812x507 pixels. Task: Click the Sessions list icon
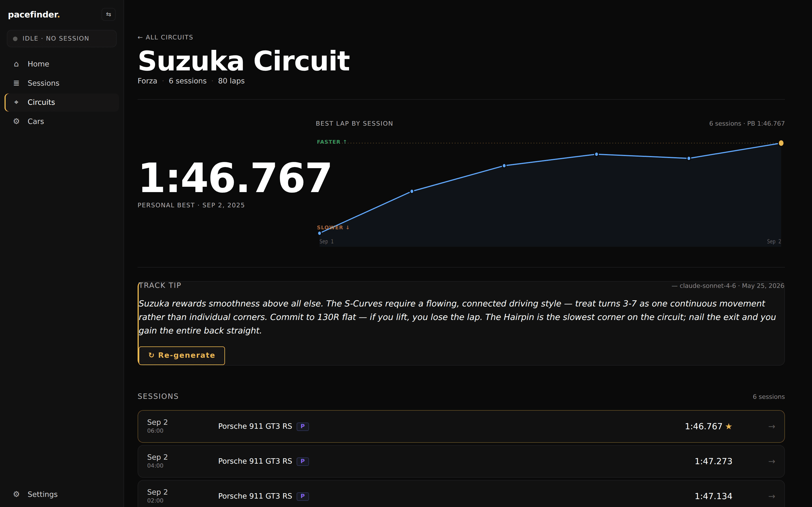point(16,83)
